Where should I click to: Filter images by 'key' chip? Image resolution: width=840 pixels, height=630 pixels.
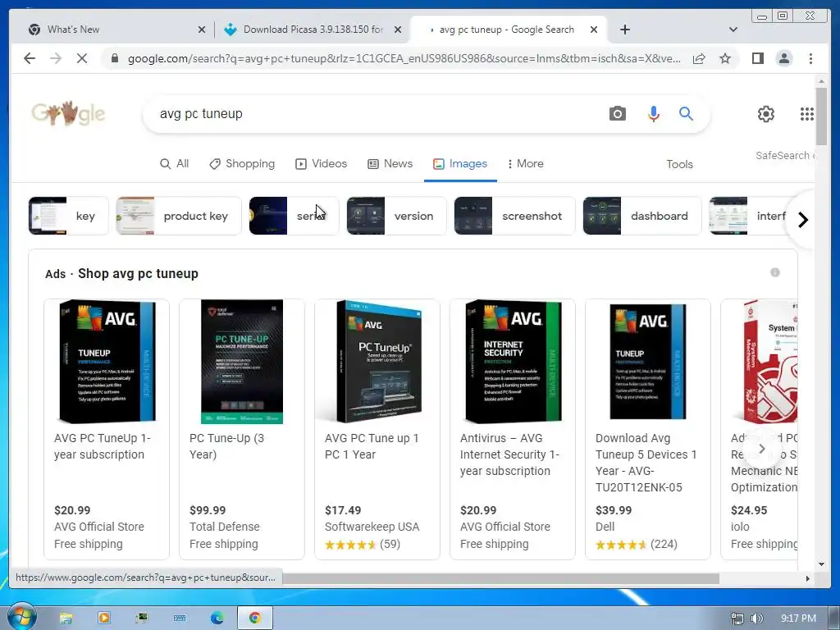(69, 216)
